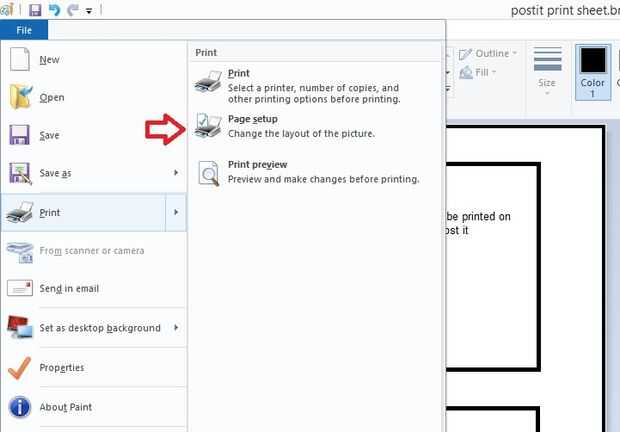Choose Send in email

(94, 289)
